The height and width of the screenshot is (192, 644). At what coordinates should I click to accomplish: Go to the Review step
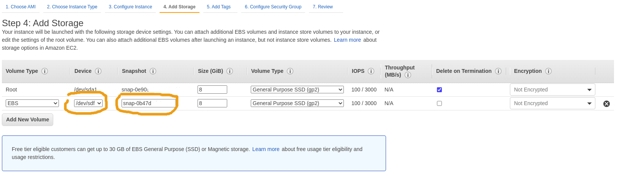pyautogui.click(x=323, y=7)
